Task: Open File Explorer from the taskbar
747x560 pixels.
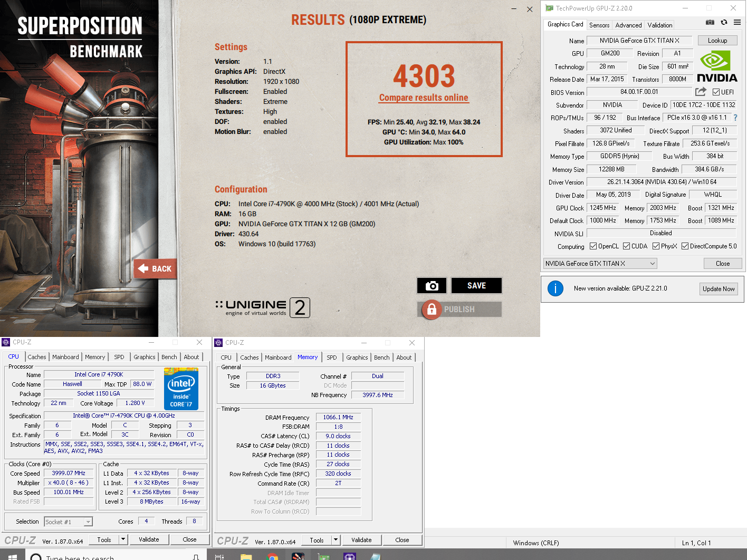Action: point(246,557)
